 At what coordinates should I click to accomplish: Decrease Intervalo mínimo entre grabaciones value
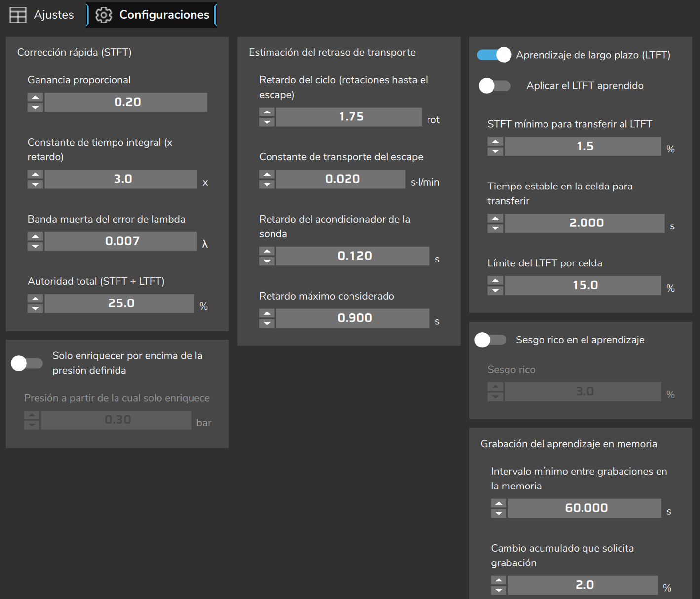click(x=499, y=513)
